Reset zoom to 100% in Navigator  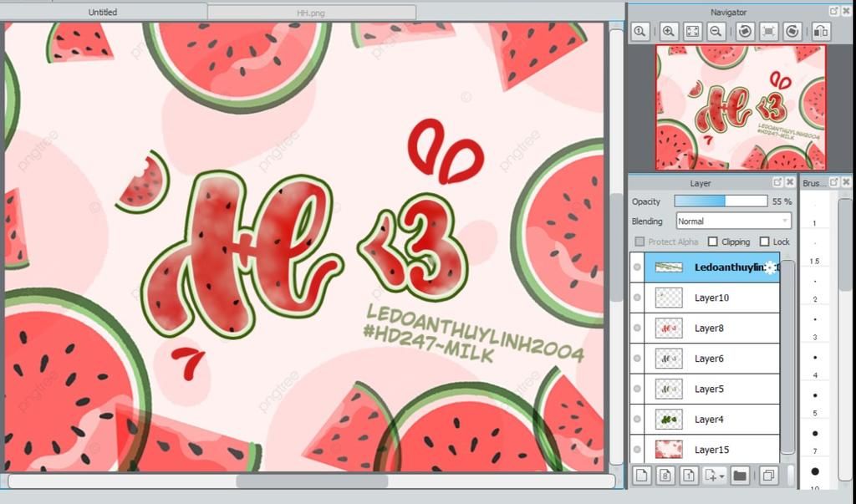pyautogui.click(x=640, y=31)
